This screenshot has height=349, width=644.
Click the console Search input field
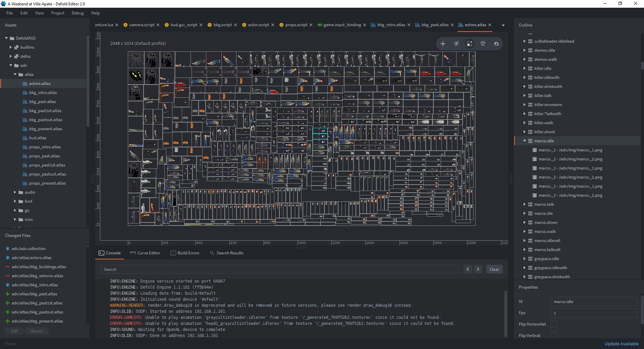click(x=279, y=269)
